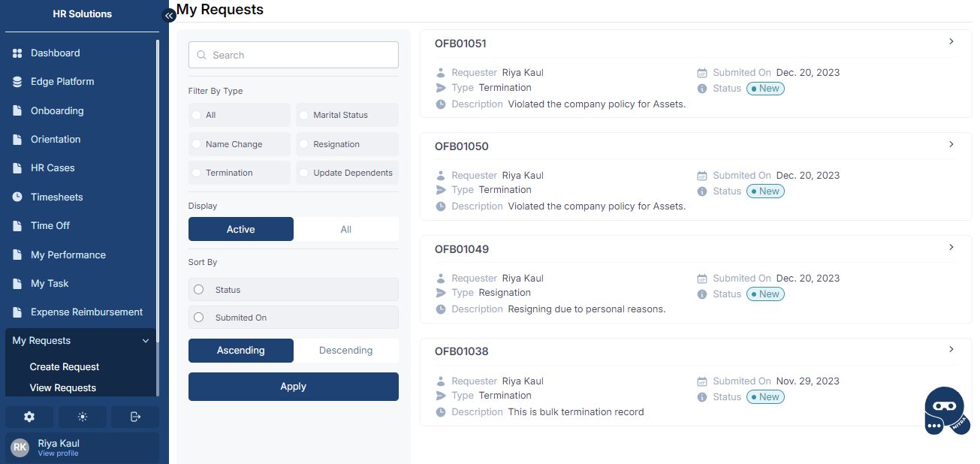Click the New status badge on OFB01050
This screenshot has height=464, width=980.
(765, 191)
